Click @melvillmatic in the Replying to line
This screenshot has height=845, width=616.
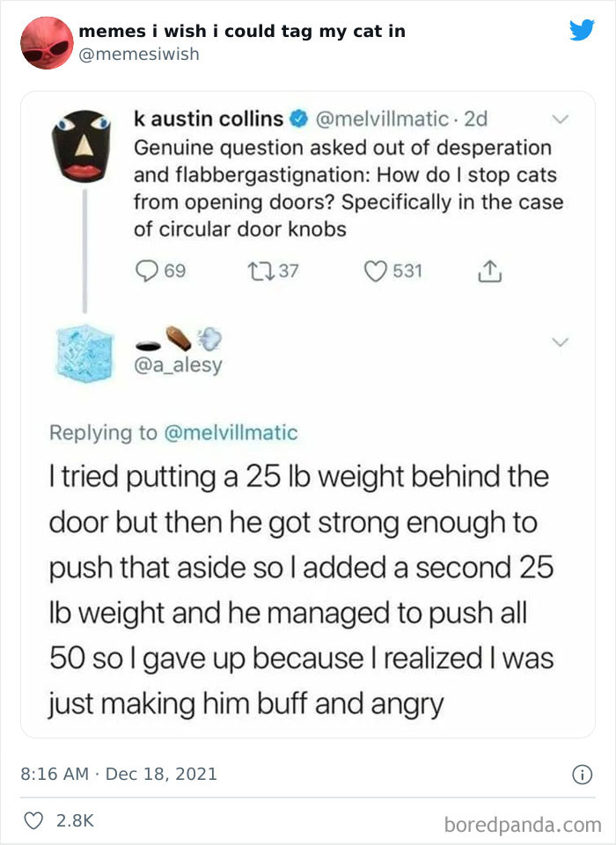[x=231, y=433]
